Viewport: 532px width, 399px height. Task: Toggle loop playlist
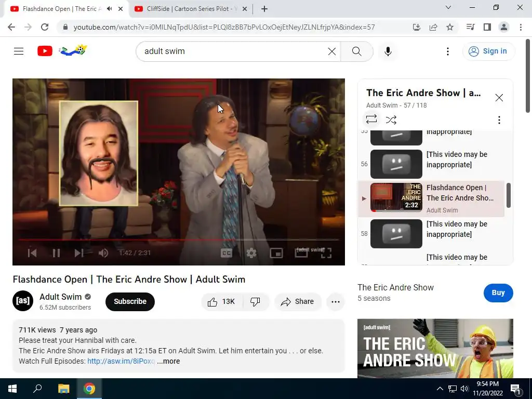point(371,119)
